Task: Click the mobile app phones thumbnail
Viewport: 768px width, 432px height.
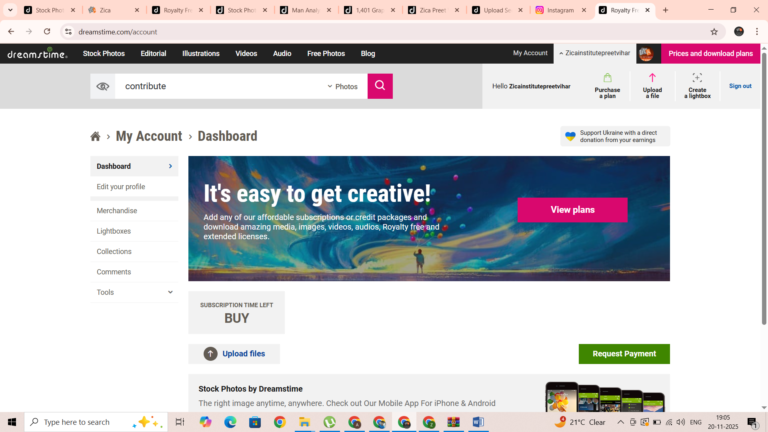Action: coord(605,397)
